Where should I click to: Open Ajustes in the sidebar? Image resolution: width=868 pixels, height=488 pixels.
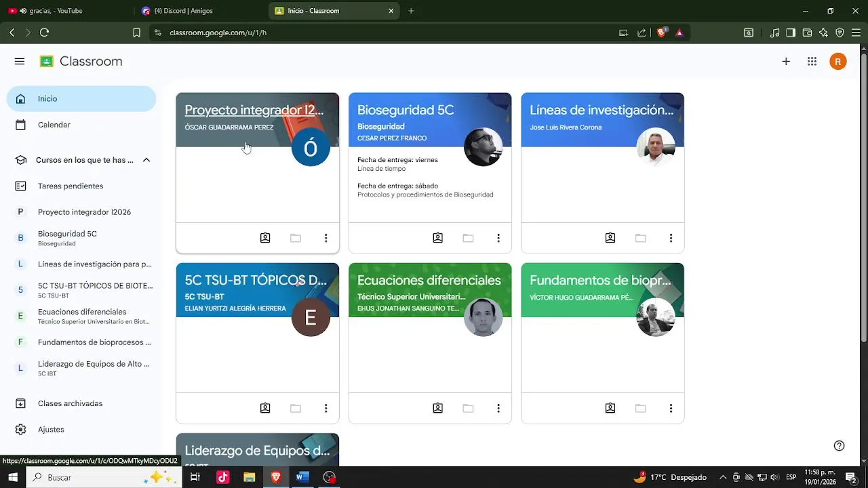[x=81, y=430]
